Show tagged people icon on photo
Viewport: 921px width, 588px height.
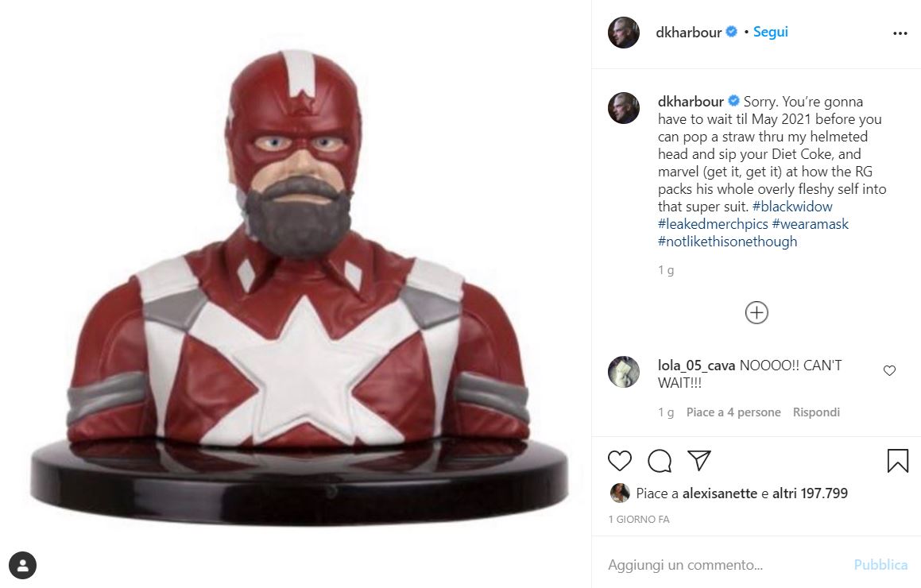[22, 566]
